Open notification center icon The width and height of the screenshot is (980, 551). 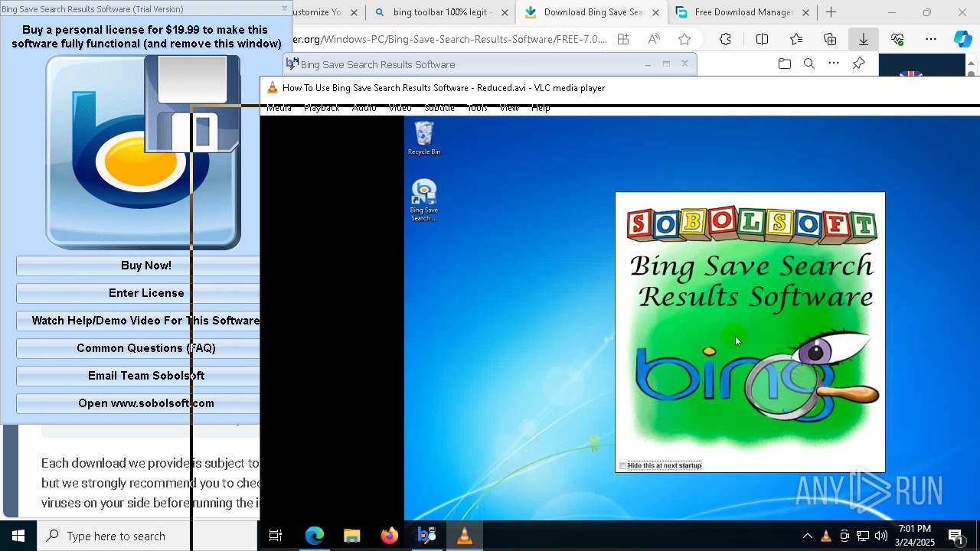coord(955,536)
